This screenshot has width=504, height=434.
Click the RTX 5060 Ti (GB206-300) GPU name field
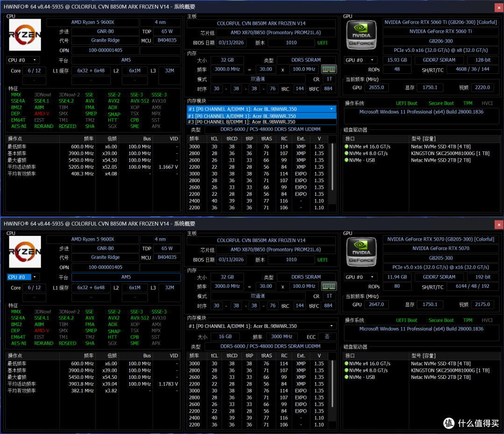441,22
